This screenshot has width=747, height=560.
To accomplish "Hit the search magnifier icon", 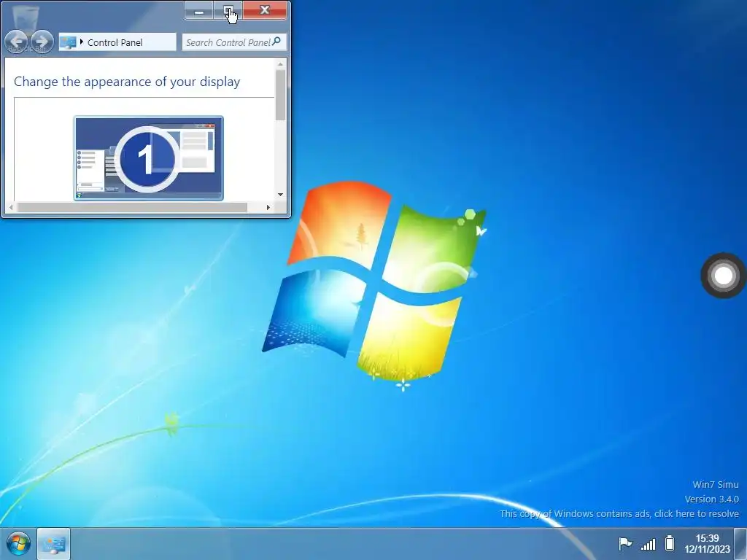I will point(276,42).
